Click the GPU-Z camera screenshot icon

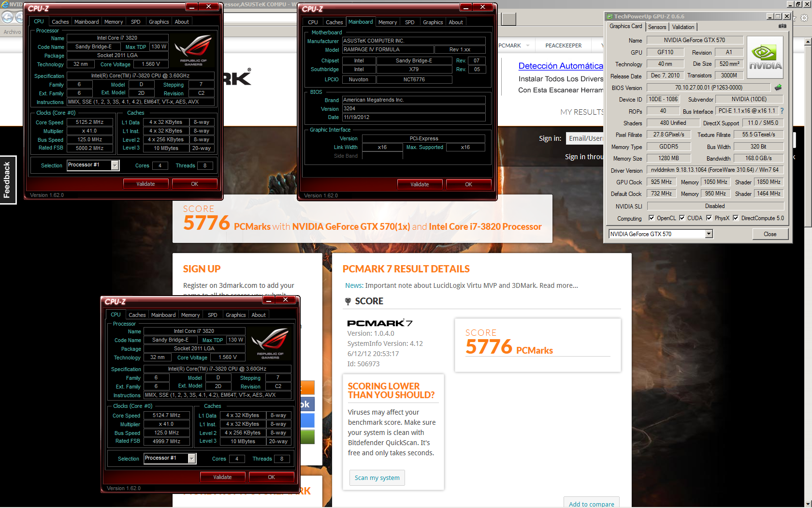[783, 26]
